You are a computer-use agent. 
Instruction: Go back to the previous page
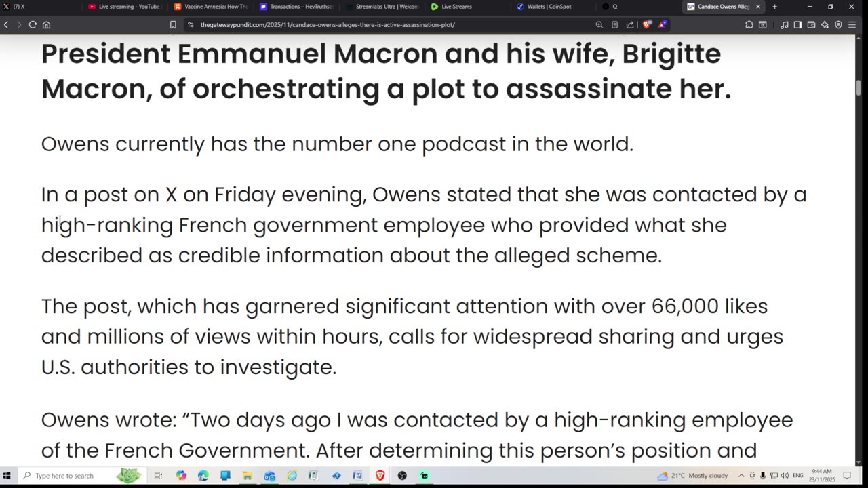coord(6,25)
